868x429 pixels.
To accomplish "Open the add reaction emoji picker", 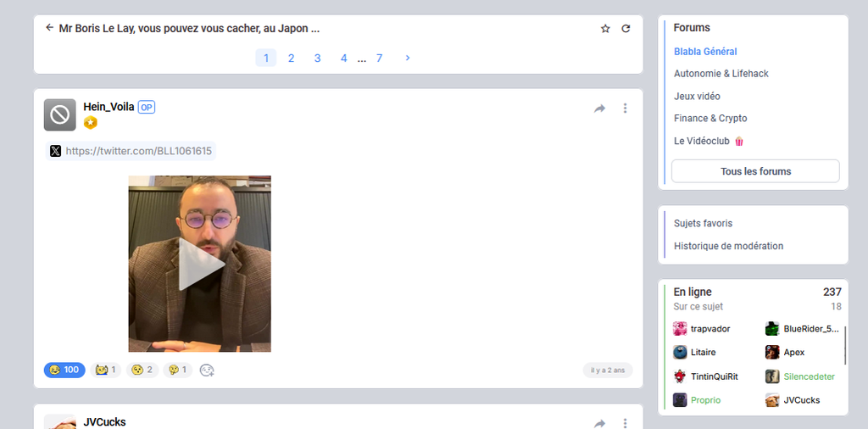I will tap(206, 370).
